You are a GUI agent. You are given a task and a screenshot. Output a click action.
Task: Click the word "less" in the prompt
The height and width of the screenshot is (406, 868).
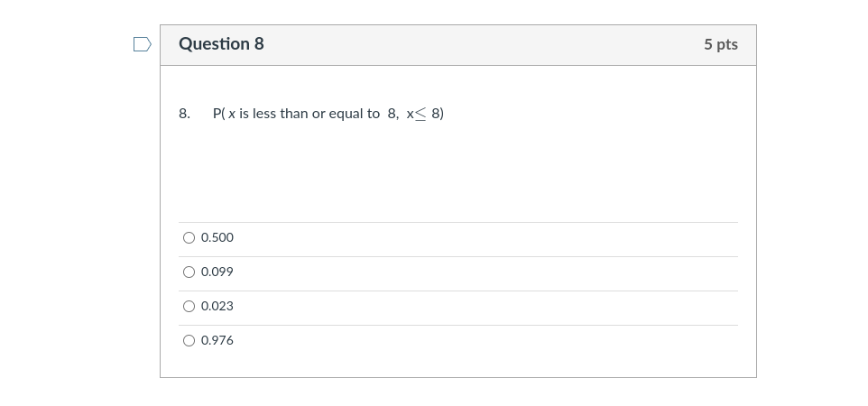264,114
